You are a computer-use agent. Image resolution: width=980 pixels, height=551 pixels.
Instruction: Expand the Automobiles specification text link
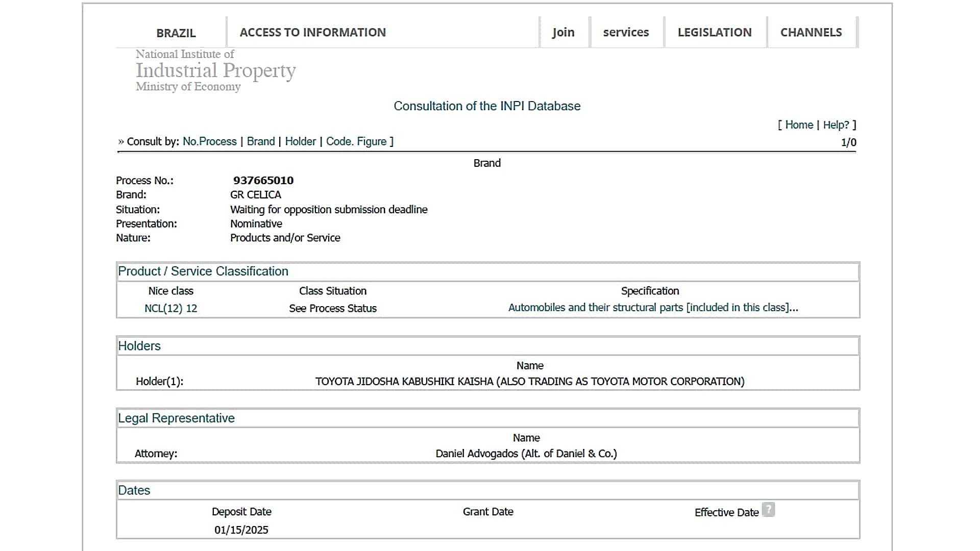(653, 308)
